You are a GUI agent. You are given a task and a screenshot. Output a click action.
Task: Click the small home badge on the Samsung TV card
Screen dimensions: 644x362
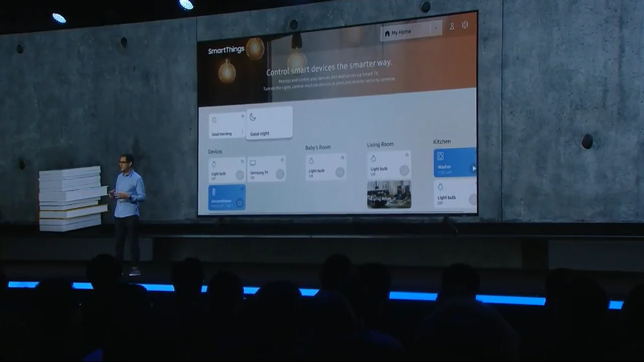coord(282,159)
